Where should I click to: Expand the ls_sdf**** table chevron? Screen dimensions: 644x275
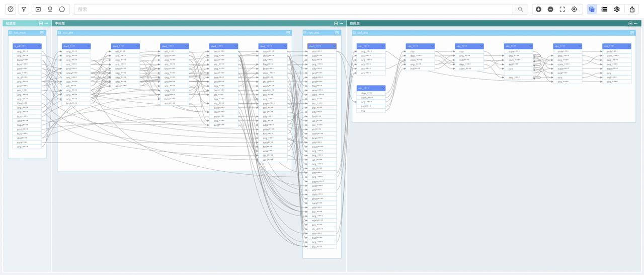(39, 46)
